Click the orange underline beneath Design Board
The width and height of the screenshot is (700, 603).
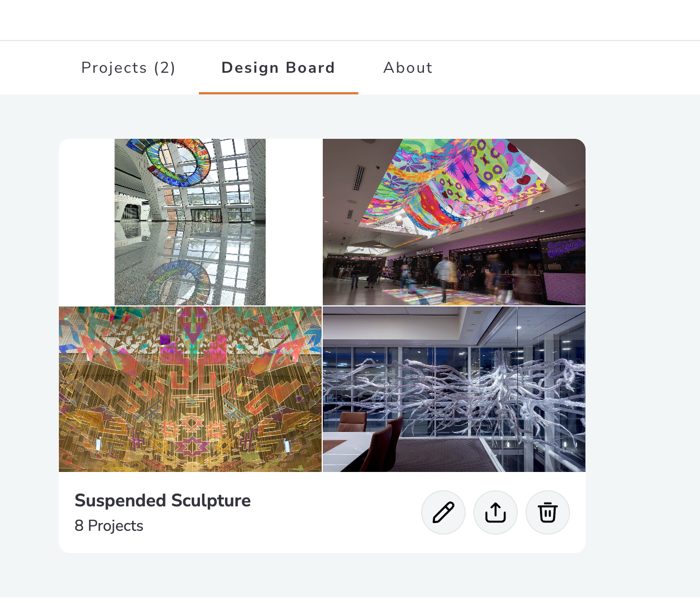[278, 93]
